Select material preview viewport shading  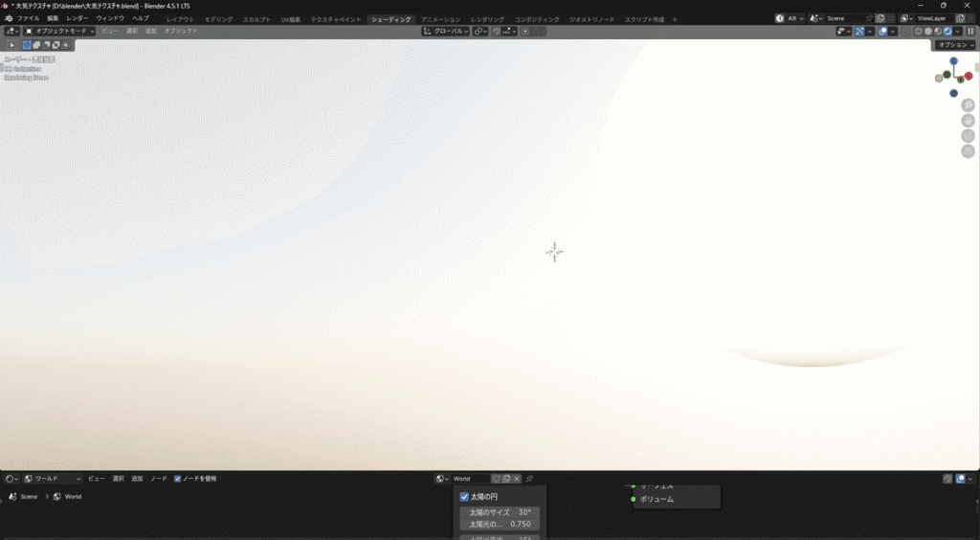(x=938, y=32)
